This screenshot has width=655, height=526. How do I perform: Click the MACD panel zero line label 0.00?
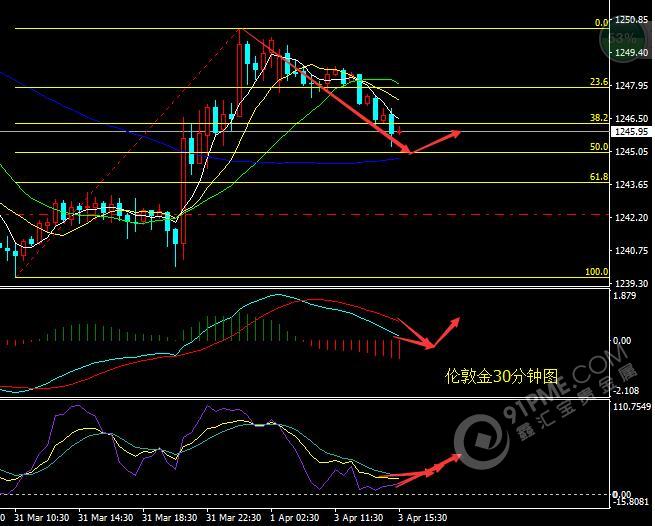(622, 341)
